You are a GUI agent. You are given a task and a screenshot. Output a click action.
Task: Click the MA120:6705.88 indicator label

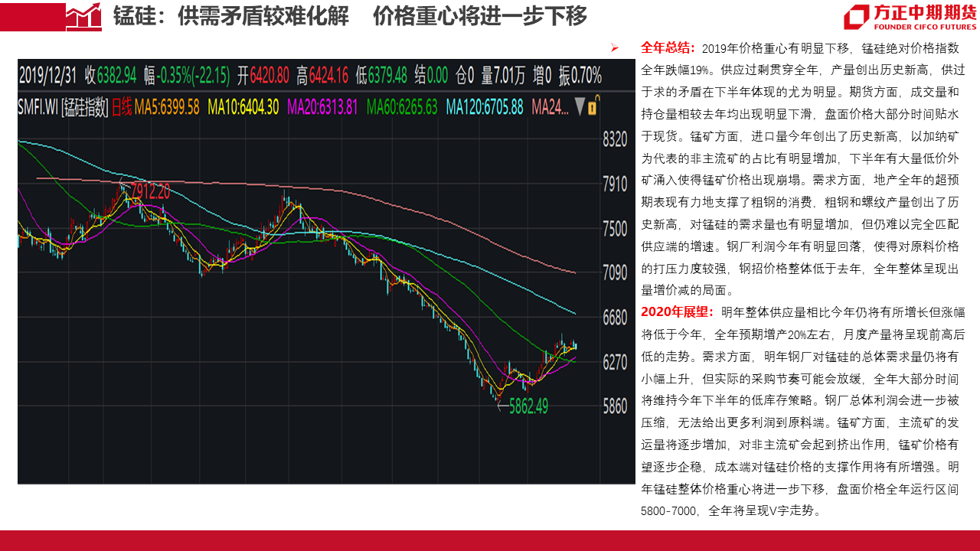[485, 106]
